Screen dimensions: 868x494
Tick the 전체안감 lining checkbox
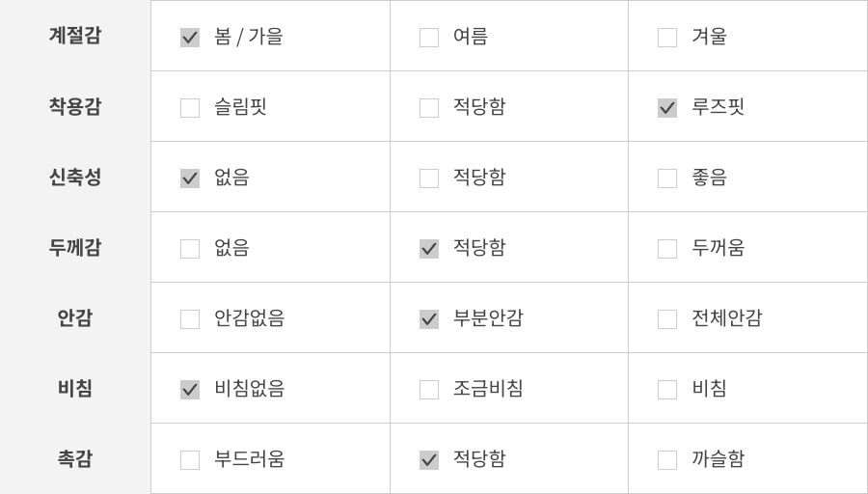click(667, 319)
